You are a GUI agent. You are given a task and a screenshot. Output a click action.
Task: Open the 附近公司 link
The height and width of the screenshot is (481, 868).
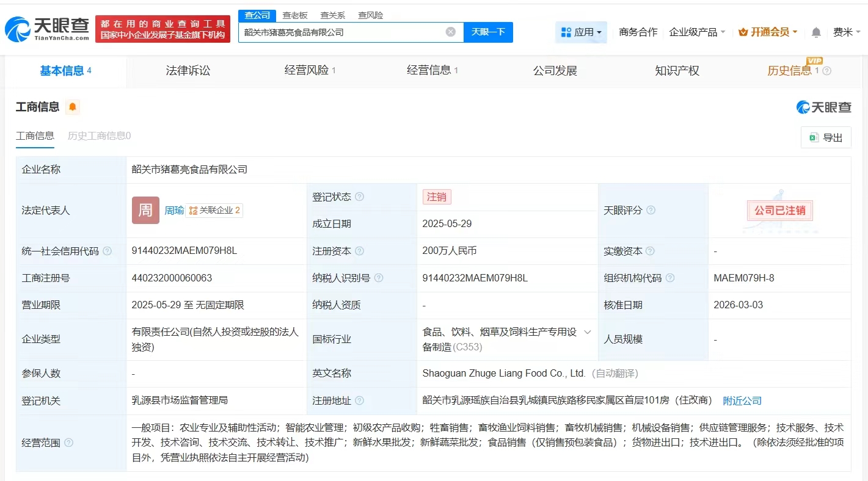click(x=742, y=400)
